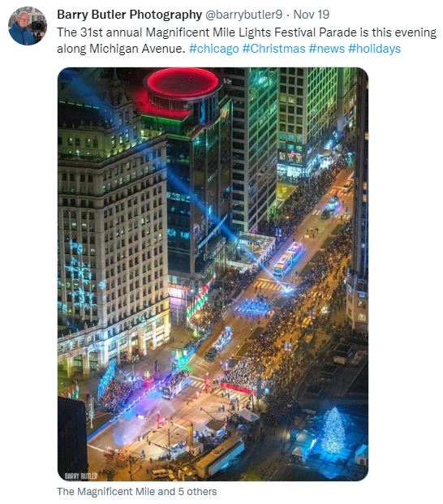443x504 pixels.
Task: Click the blue lit Christmas tree in the photo
Action: [x=333, y=431]
